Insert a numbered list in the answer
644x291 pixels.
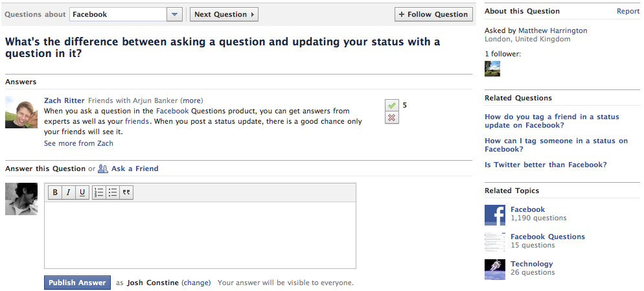(x=99, y=192)
